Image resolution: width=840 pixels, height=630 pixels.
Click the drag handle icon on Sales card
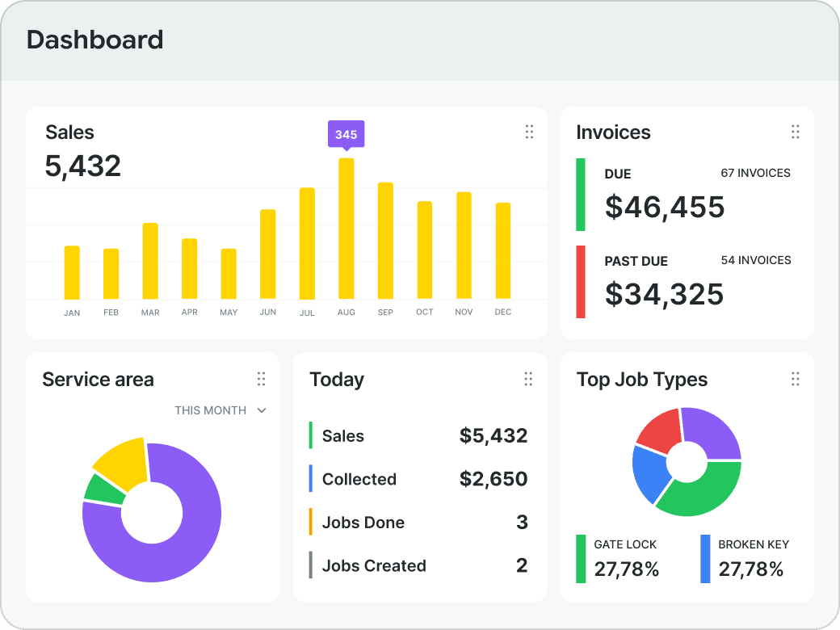529,132
